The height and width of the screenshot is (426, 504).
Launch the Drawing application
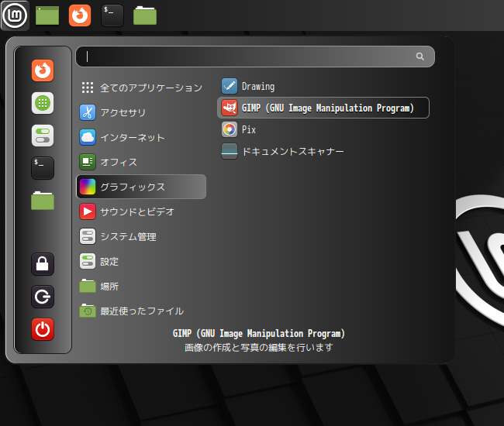coord(323,86)
